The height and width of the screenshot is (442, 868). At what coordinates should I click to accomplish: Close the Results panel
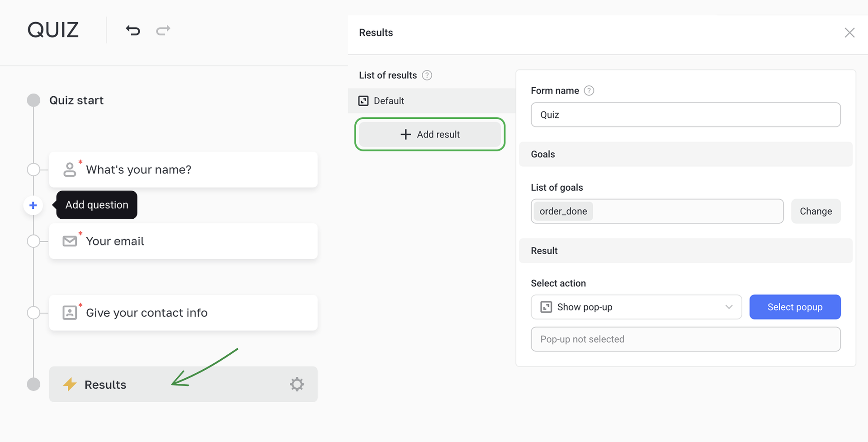click(849, 33)
